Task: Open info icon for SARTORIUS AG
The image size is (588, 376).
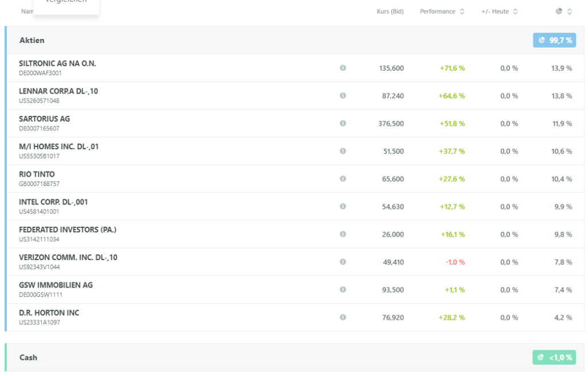Action: [343, 123]
